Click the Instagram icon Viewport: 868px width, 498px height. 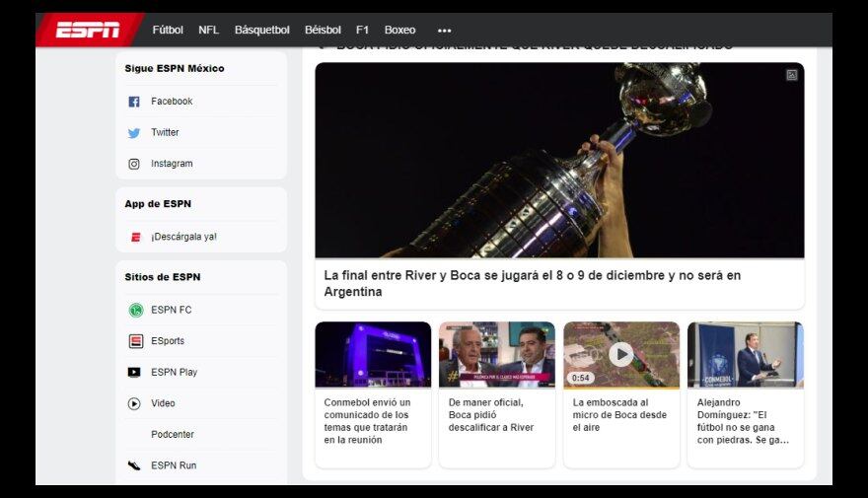134,164
